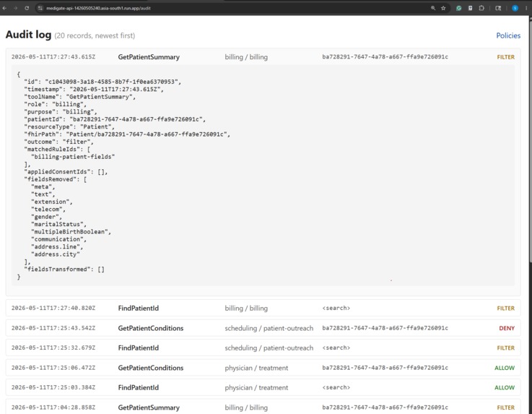Click the browser forward arrow
532x414 pixels.
pyautogui.click(x=16, y=8)
